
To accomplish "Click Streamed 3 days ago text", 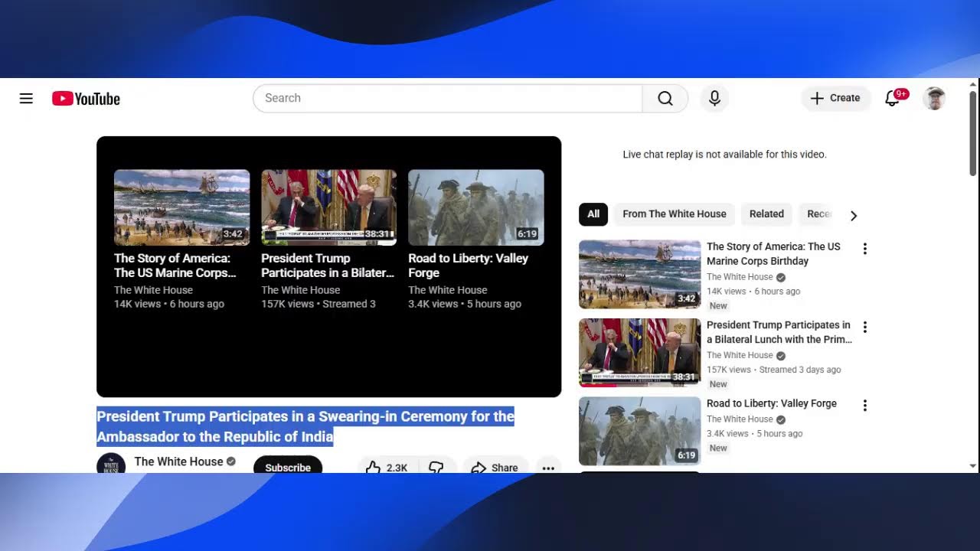I will [800, 370].
